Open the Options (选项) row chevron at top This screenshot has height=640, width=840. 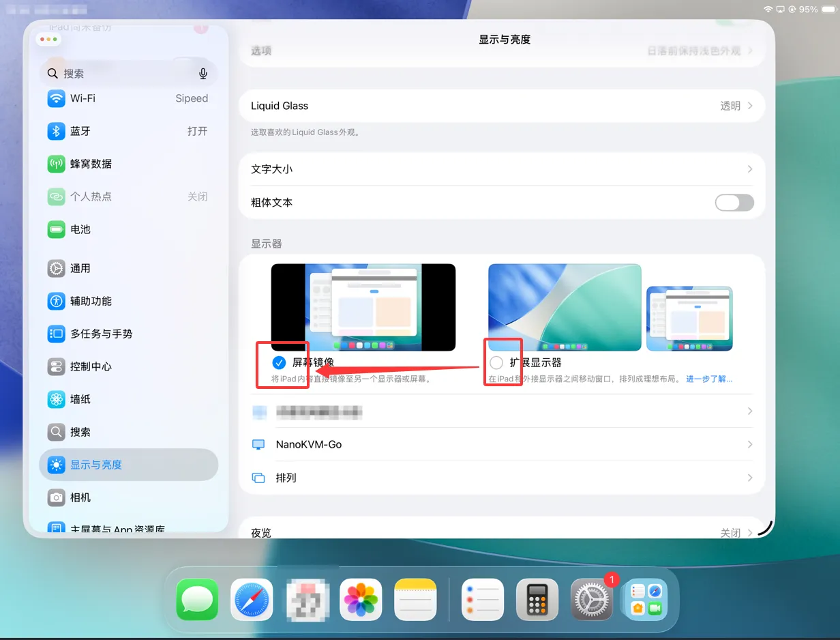point(750,50)
